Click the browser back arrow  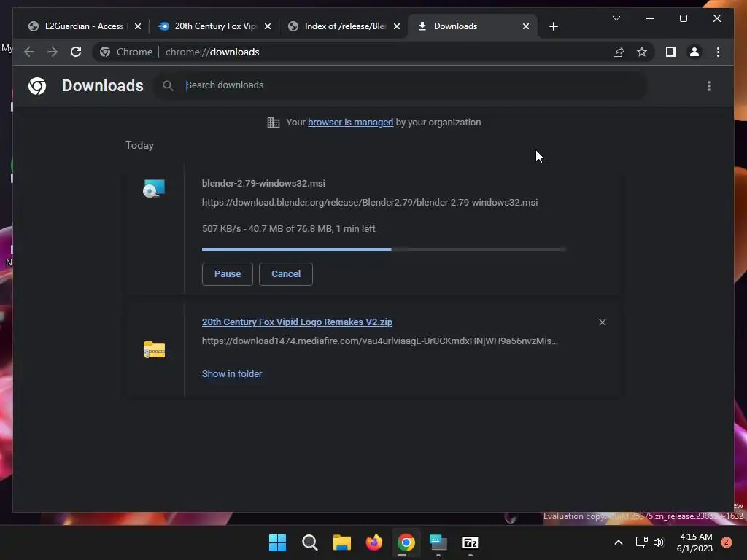click(29, 52)
